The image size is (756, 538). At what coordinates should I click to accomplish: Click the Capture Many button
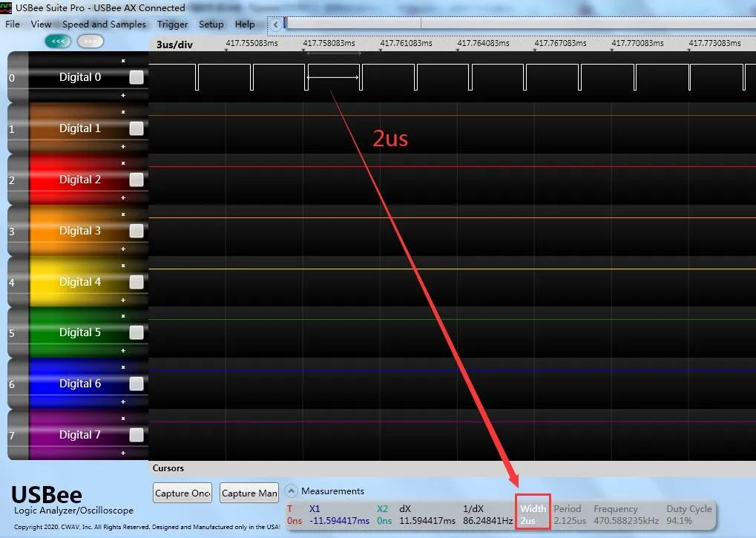(x=249, y=493)
